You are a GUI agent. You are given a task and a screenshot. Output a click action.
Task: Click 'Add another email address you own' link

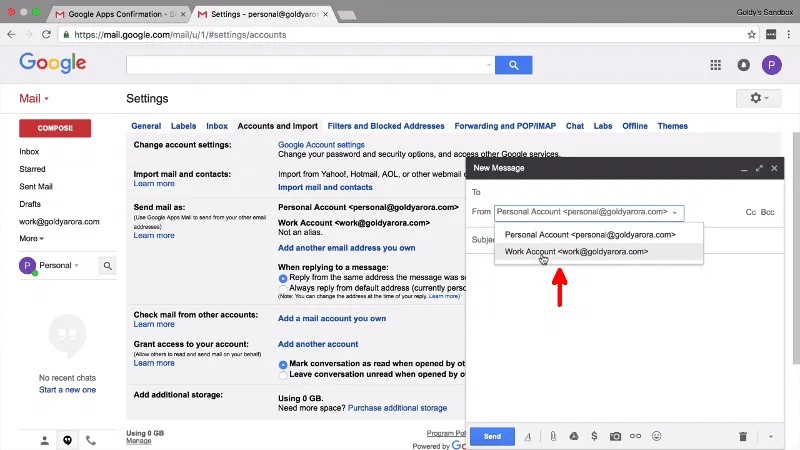point(346,248)
